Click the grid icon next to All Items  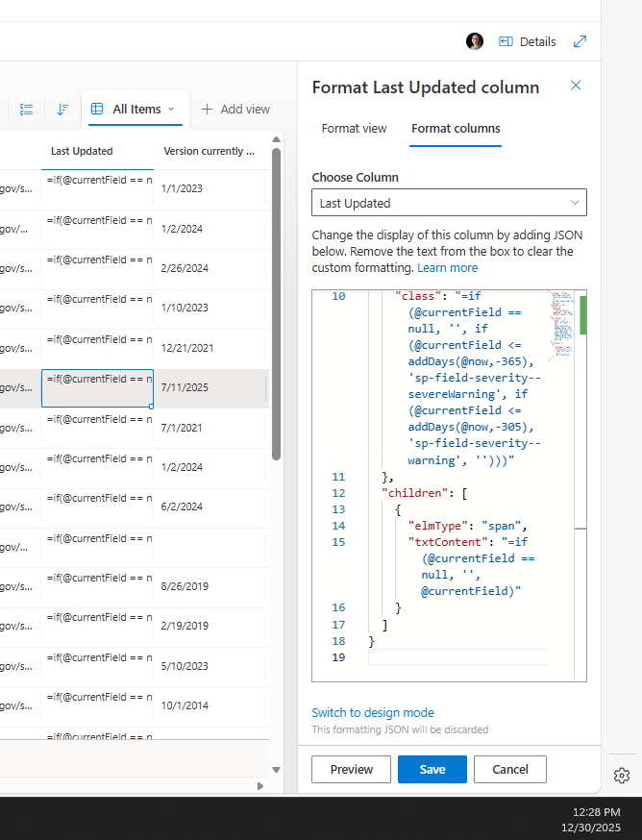pyautogui.click(x=97, y=109)
